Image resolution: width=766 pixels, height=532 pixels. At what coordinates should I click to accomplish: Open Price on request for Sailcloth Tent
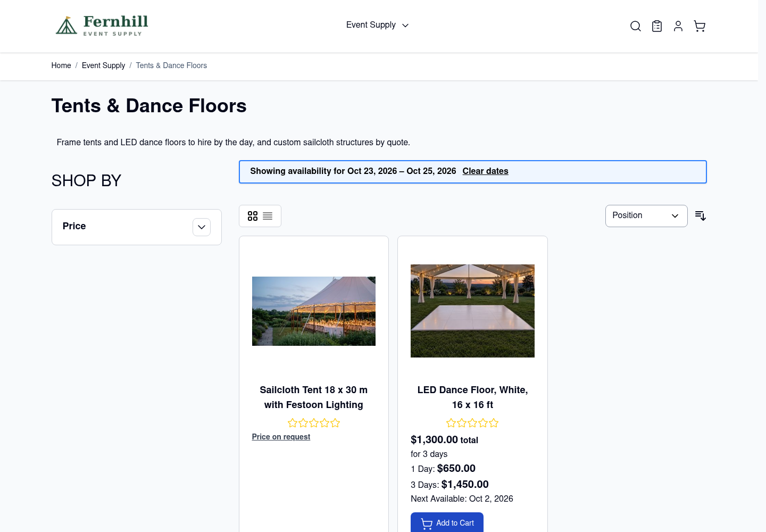[281, 437]
